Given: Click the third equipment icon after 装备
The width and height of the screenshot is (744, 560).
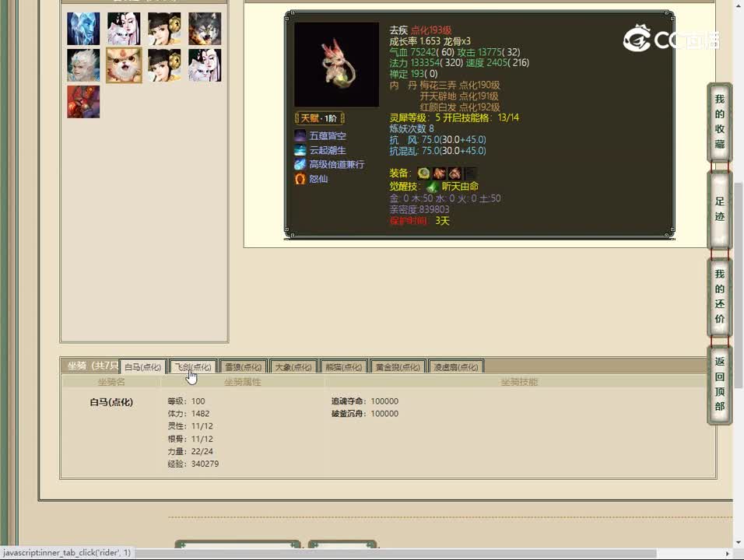Looking at the screenshot, I should click(x=454, y=173).
